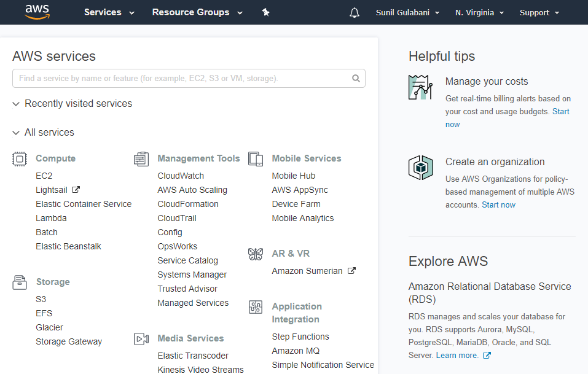Open Kinesis Video Streams

click(x=201, y=370)
